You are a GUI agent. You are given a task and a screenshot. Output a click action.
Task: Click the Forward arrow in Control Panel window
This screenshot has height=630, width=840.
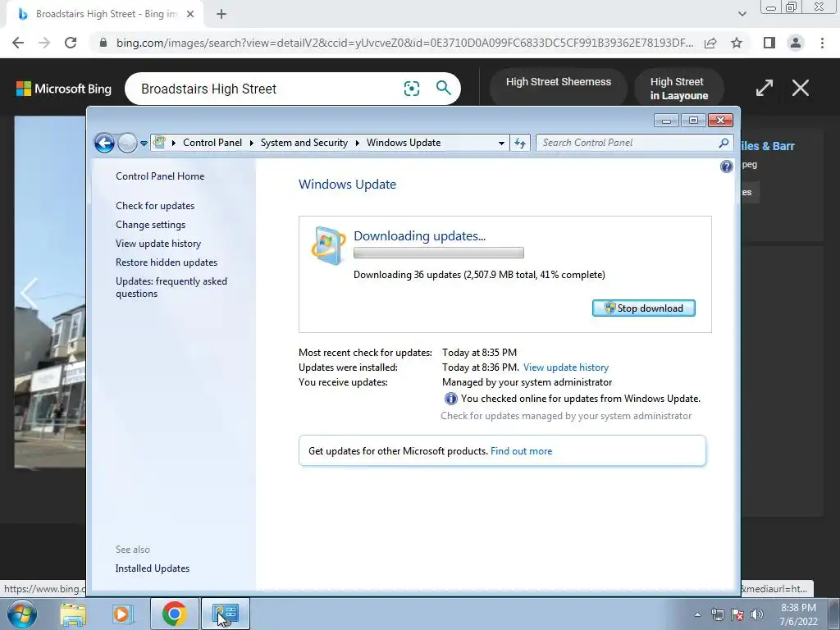pyautogui.click(x=127, y=143)
